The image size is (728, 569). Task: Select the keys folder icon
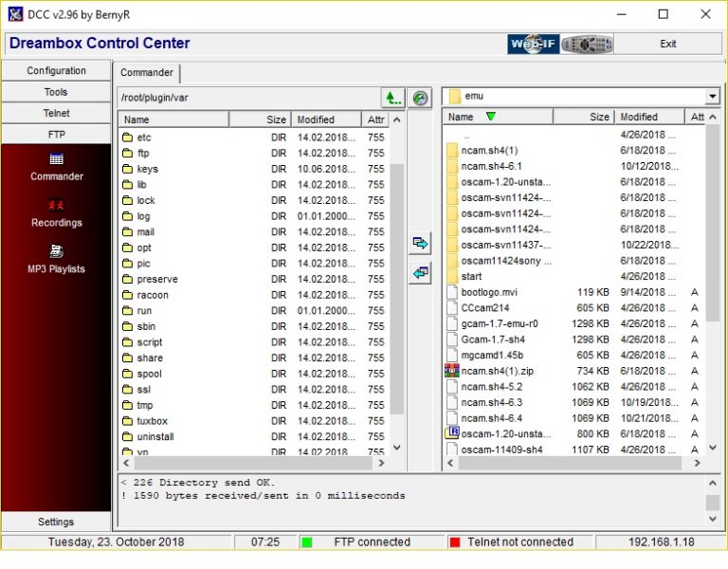pos(127,169)
